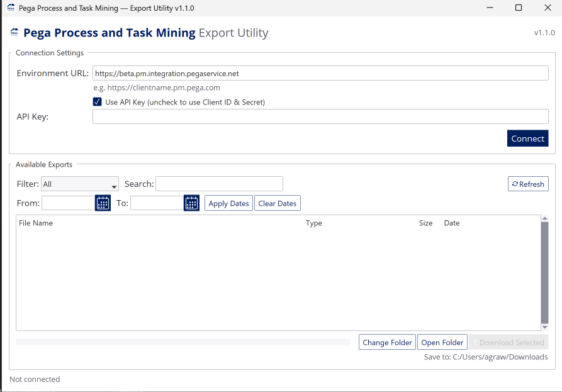This screenshot has width=562, height=392.
Task: Sort by the File Name column header
Action: coord(36,223)
